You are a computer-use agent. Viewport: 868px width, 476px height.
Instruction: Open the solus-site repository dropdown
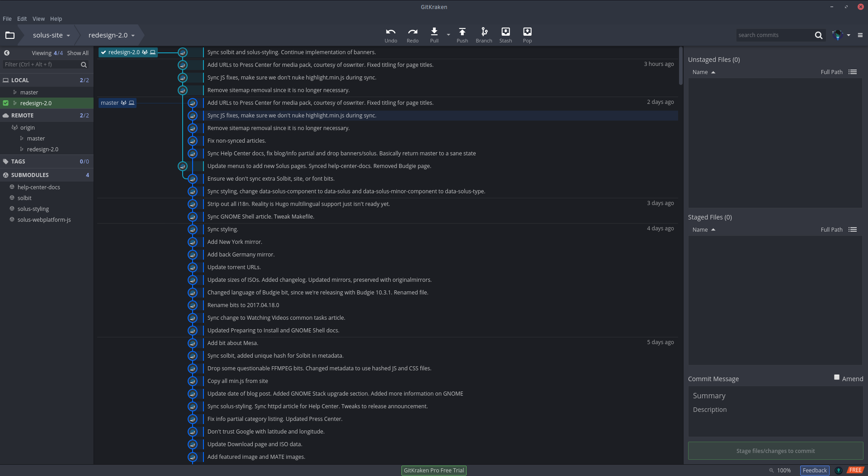(51, 35)
